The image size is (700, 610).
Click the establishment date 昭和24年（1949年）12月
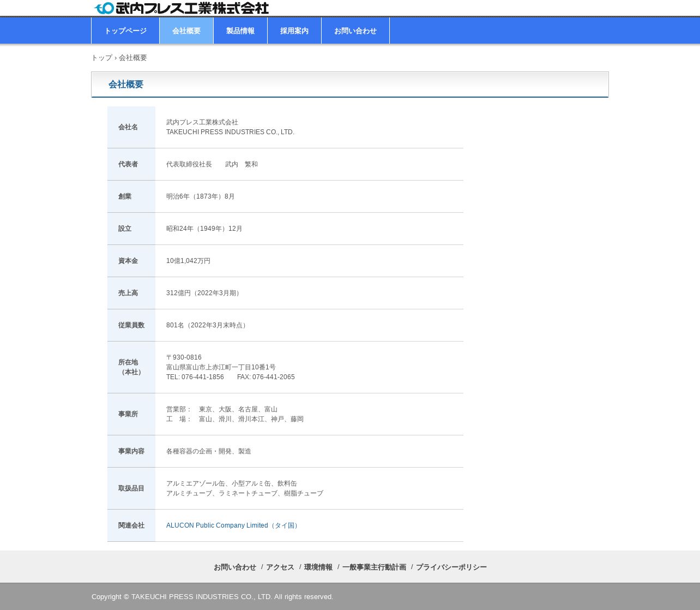tap(204, 229)
